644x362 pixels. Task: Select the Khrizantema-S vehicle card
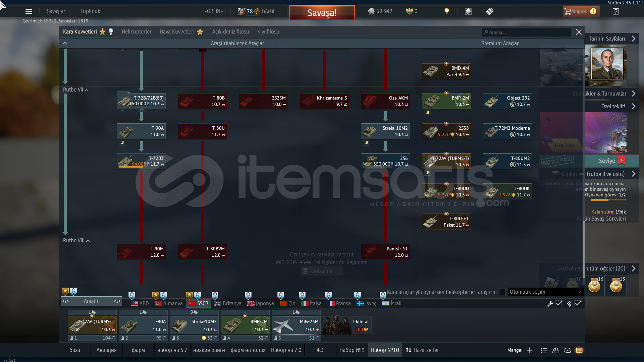(x=324, y=101)
